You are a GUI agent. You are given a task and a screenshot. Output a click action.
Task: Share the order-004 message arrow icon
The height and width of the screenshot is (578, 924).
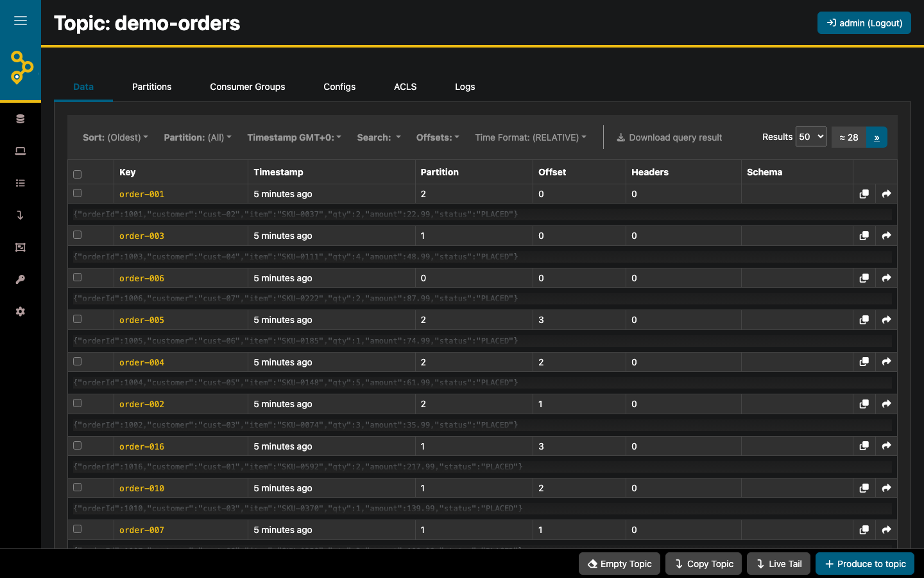(886, 362)
